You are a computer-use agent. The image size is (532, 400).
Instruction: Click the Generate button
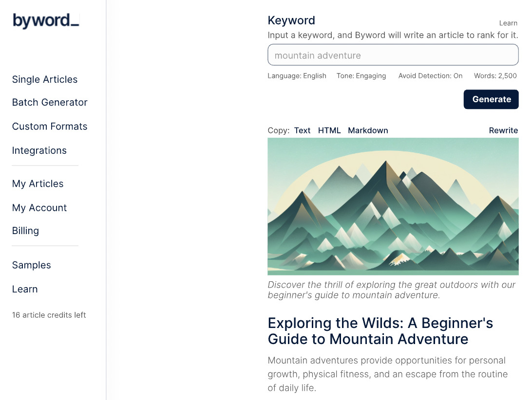[x=491, y=99]
